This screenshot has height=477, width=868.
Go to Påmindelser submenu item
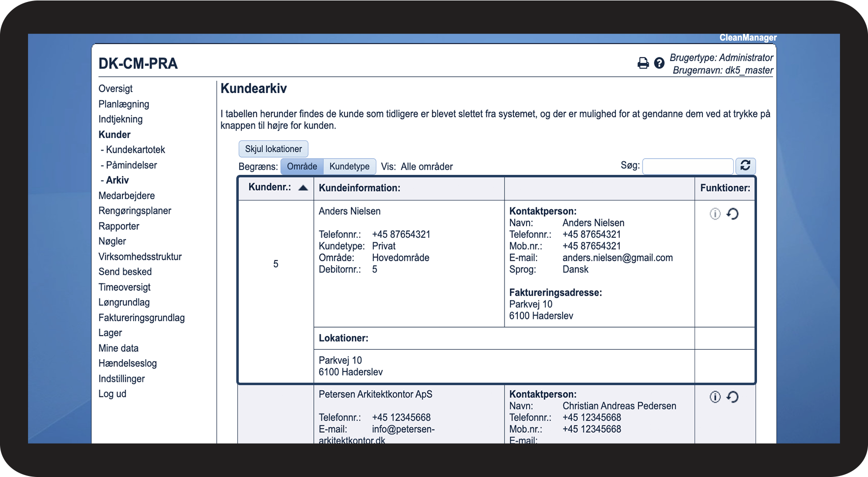[131, 165]
